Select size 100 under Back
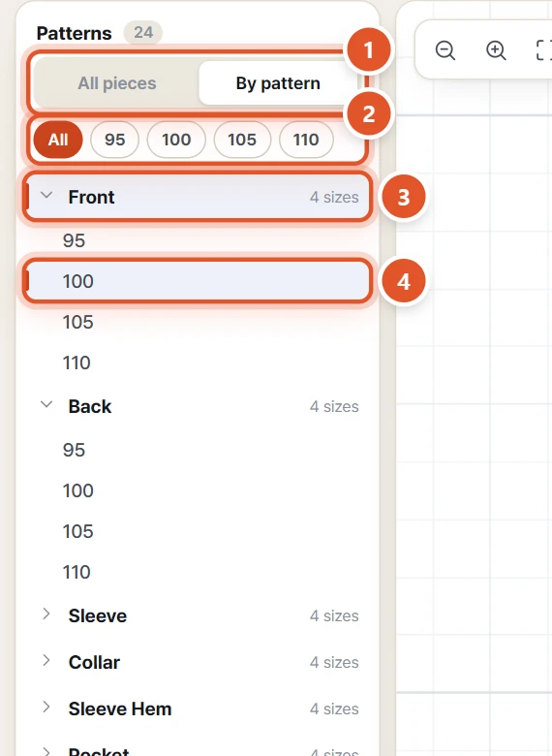This screenshot has width=552, height=756. pos(198,490)
